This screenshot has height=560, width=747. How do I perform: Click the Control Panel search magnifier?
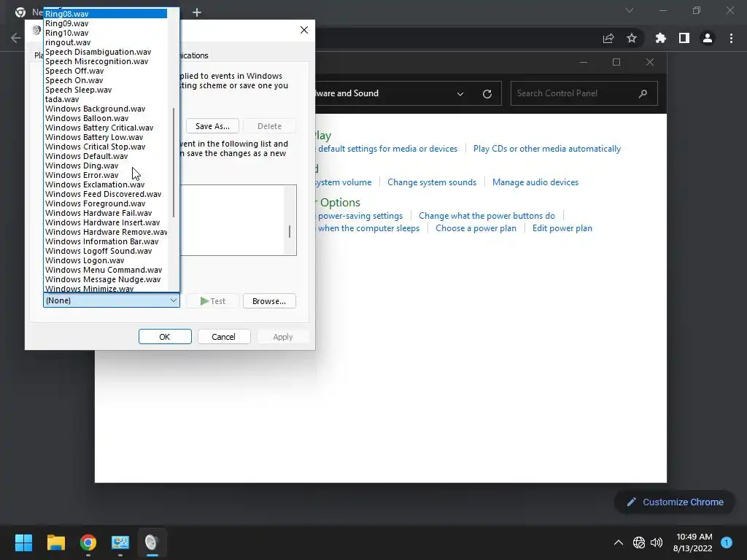point(643,93)
